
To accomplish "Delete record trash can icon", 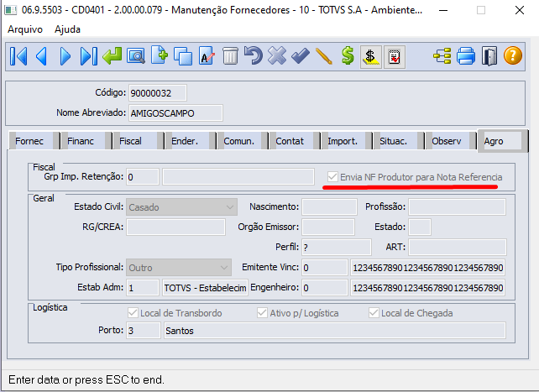I will pyautogui.click(x=230, y=56).
